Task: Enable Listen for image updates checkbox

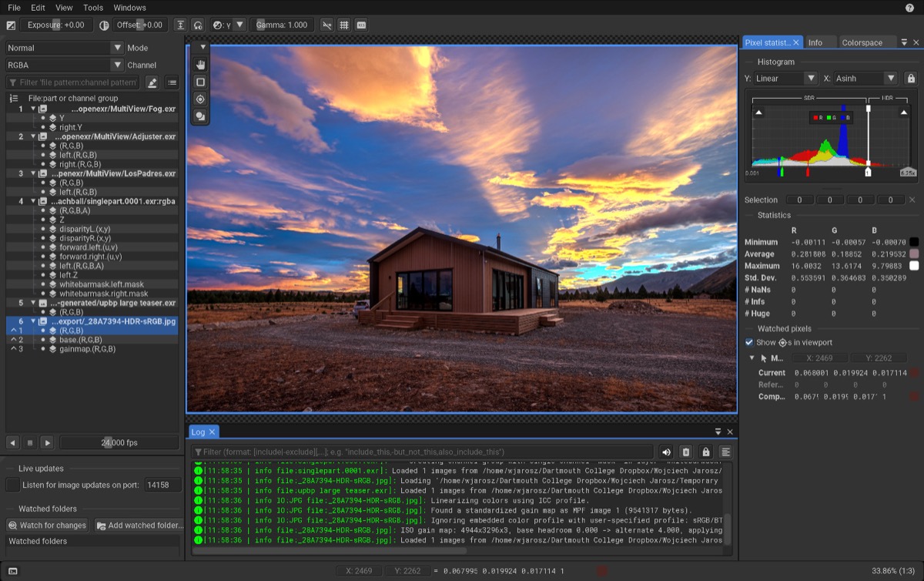Action: point(12,485)
